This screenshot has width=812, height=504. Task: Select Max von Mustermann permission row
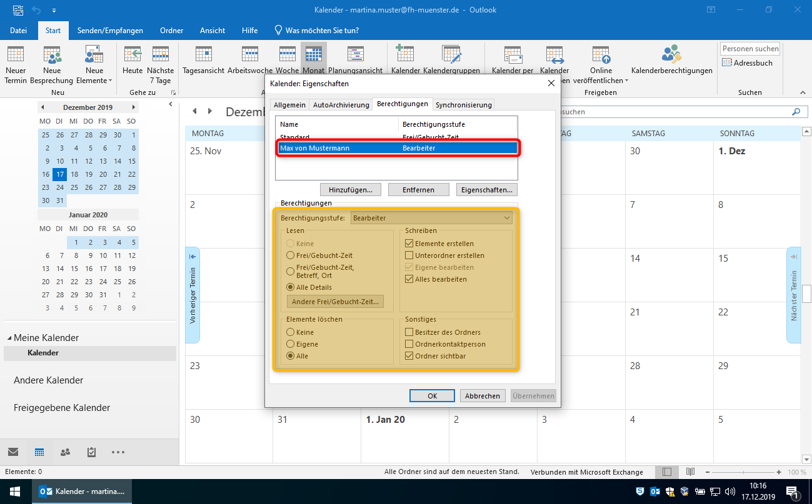tap(398, 148)
